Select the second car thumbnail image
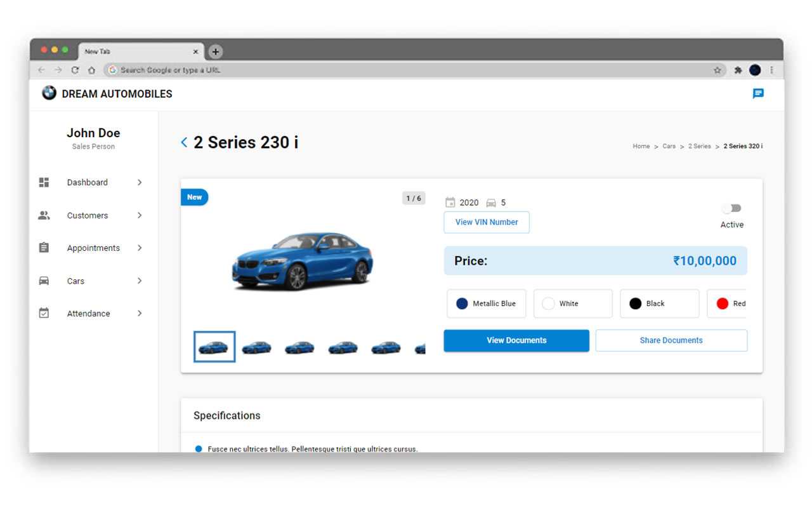Image resolution: width=812 pixels, height=508 pixels. pyautogui.click(x=257, y=347)
